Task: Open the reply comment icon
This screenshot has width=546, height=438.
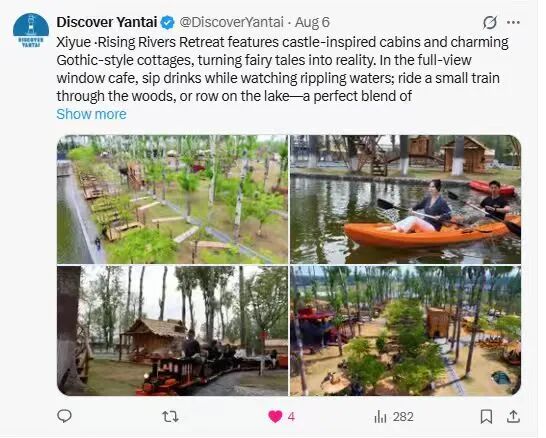Action: [64, 416]
